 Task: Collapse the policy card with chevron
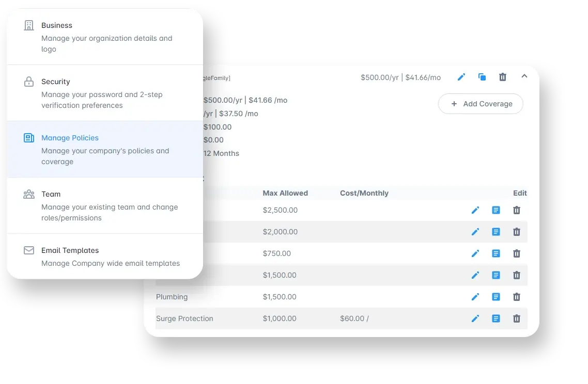(524, 76)
